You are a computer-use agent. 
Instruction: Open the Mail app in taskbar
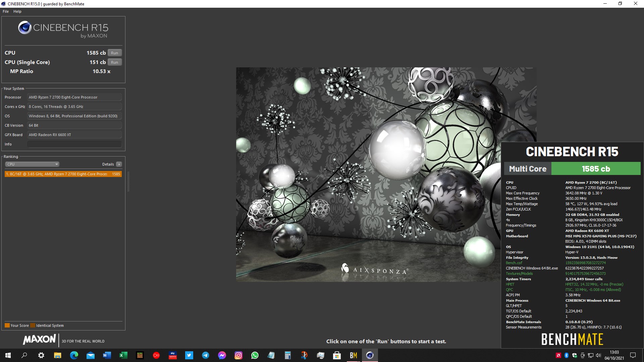pyautogui.click(x=90, y=355)
